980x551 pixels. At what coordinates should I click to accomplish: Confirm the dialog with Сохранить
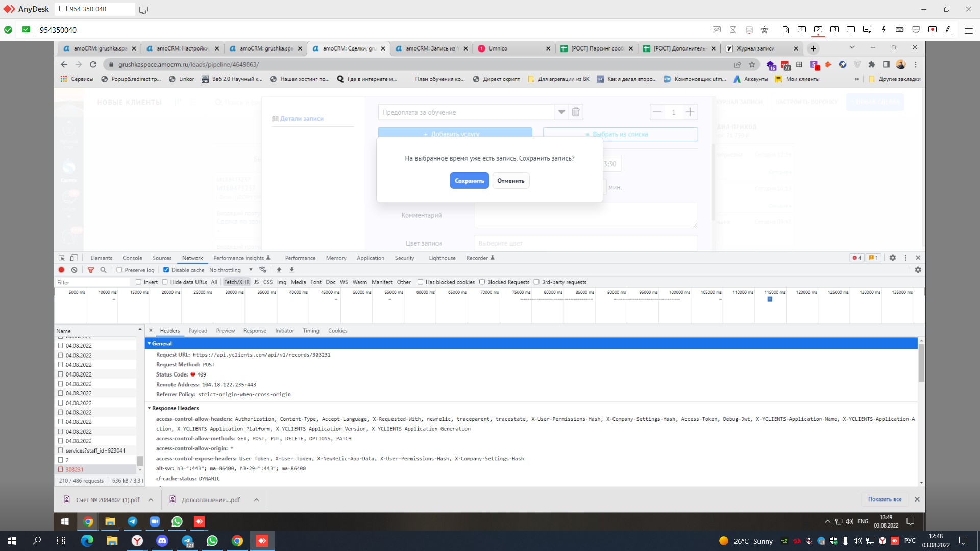click(x=470, y=181)
